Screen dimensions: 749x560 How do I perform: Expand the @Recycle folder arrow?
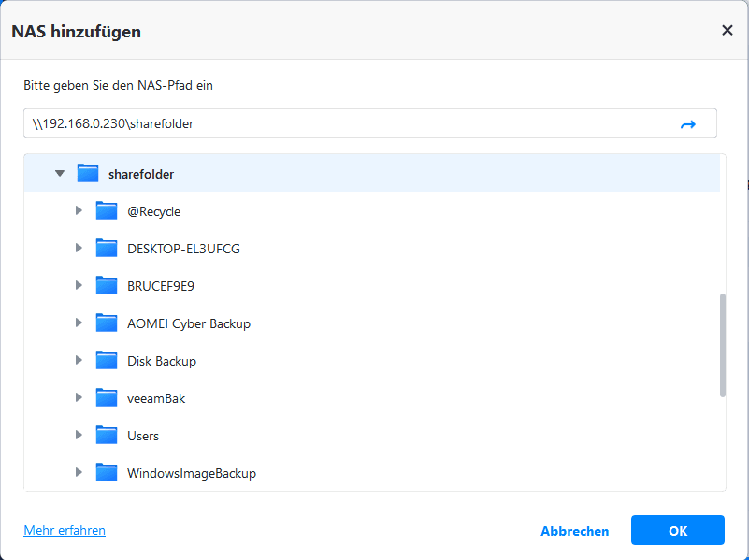tap(79, 211)
